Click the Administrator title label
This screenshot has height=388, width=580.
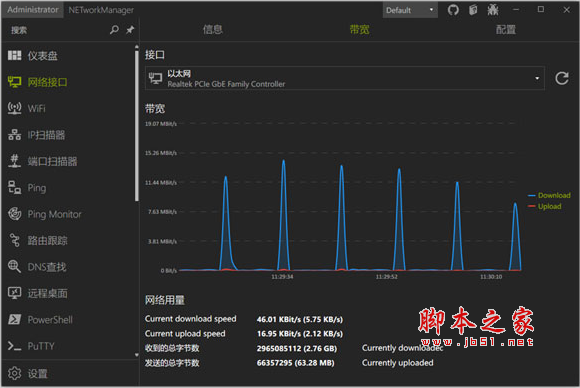click(x=33, y=10)
